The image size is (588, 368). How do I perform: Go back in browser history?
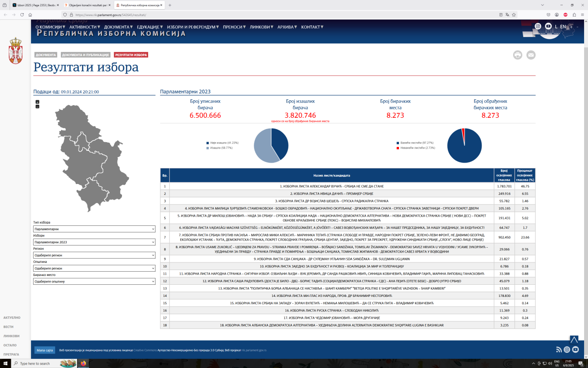(5, 14)
